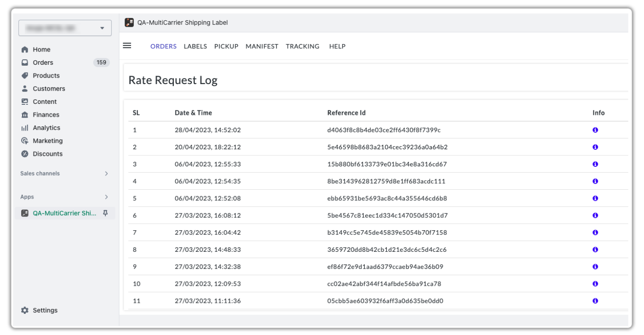This screenshot has width=644, height=335.
Task: Click the pin icon beside QA-MultiCarrier app
Action: (x=105, y=213)
